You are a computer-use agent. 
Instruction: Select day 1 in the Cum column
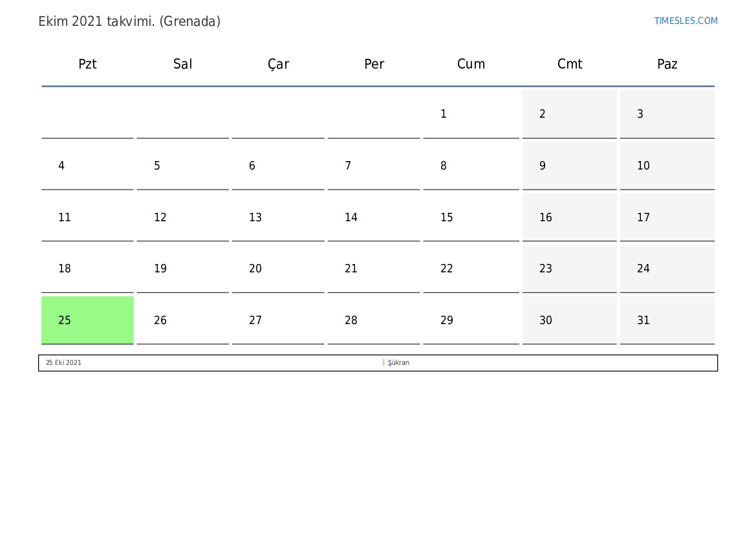[x=471, y=115]
